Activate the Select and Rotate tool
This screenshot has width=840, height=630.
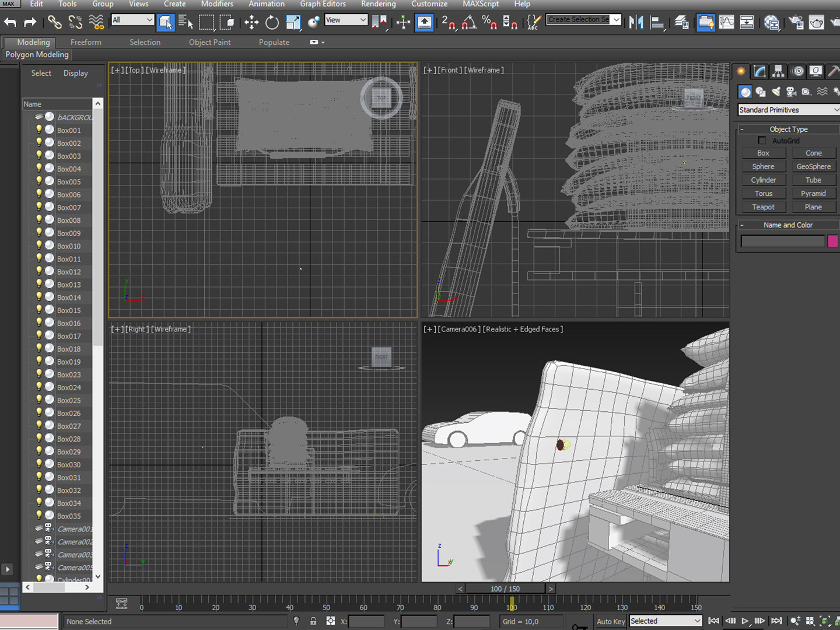272,23
